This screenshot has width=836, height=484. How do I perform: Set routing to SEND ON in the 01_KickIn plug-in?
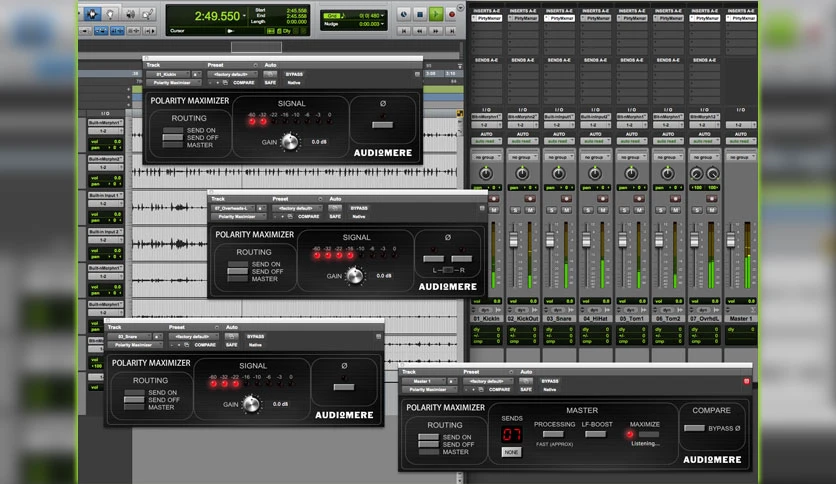pos(173,131)
